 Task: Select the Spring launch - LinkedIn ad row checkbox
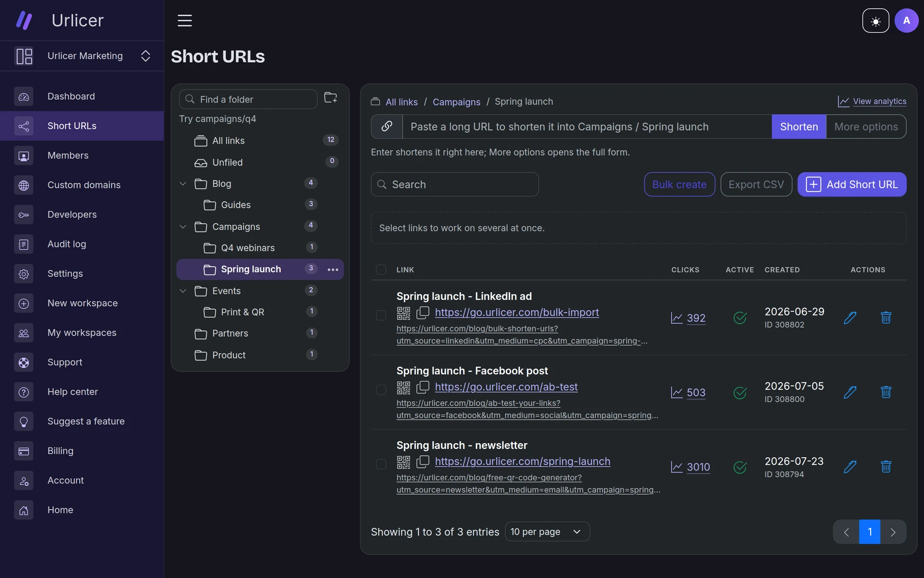click(x=381, y=315)
